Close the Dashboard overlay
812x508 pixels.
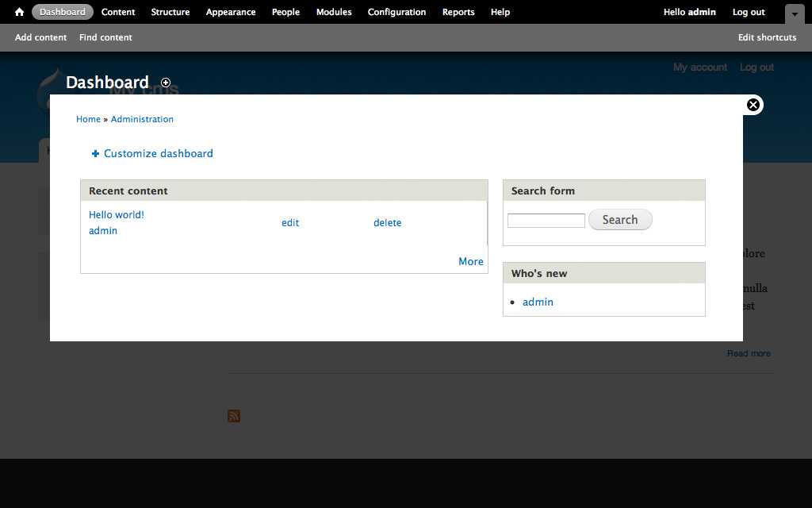753,105
